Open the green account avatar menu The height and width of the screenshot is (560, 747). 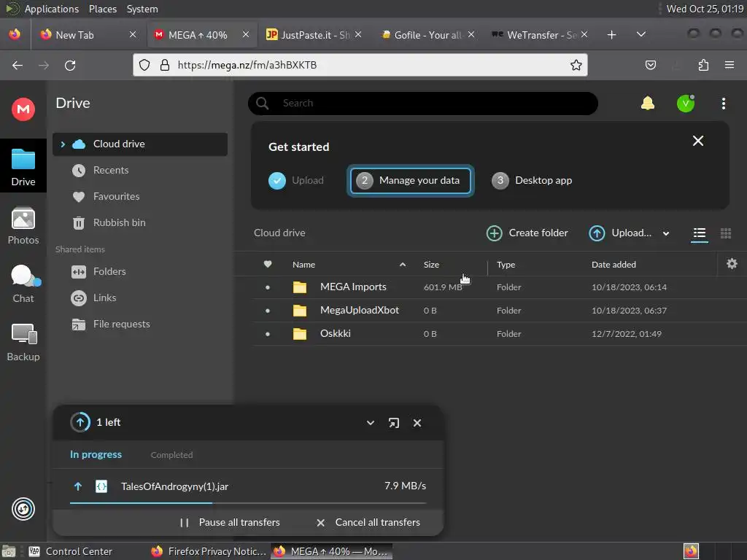[x=686, y=104]
